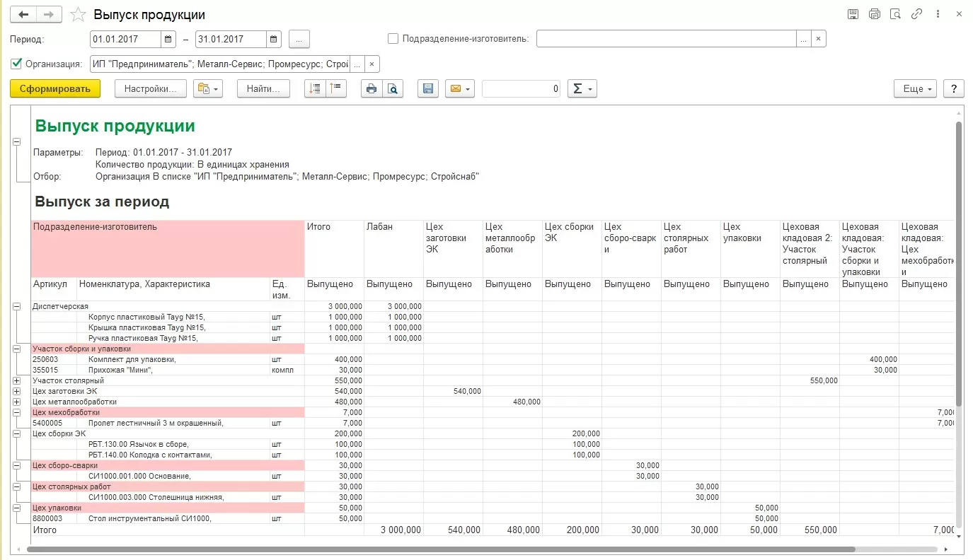Open the email send dropdown
The height and width of the screenshot is (560, 973).
point(459,89)
